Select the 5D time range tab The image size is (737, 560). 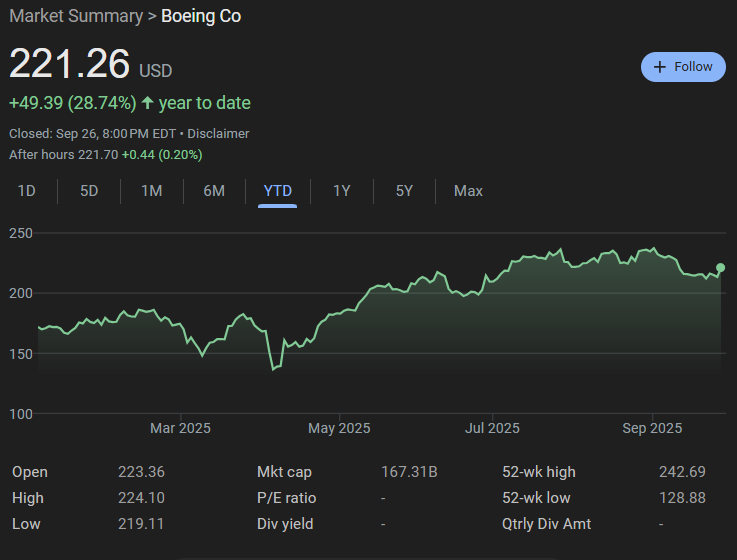coord(89,190)
